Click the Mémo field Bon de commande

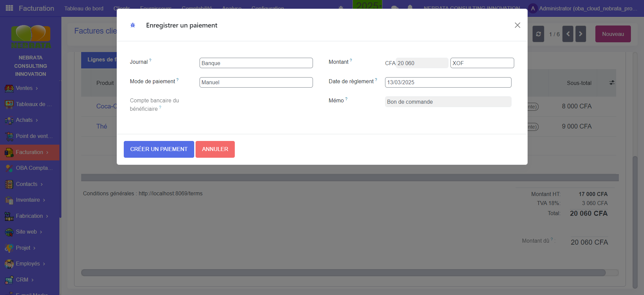(448, 102)
